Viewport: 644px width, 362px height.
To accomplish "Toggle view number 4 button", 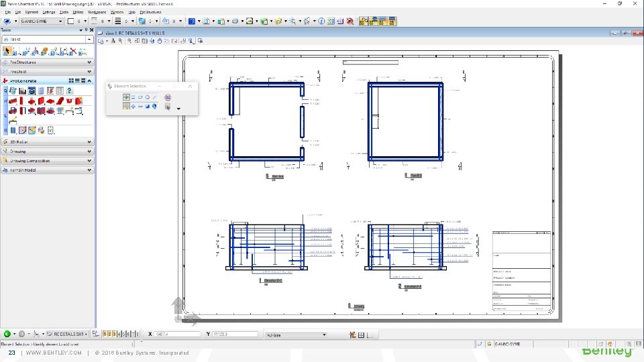I will (119, 334).
